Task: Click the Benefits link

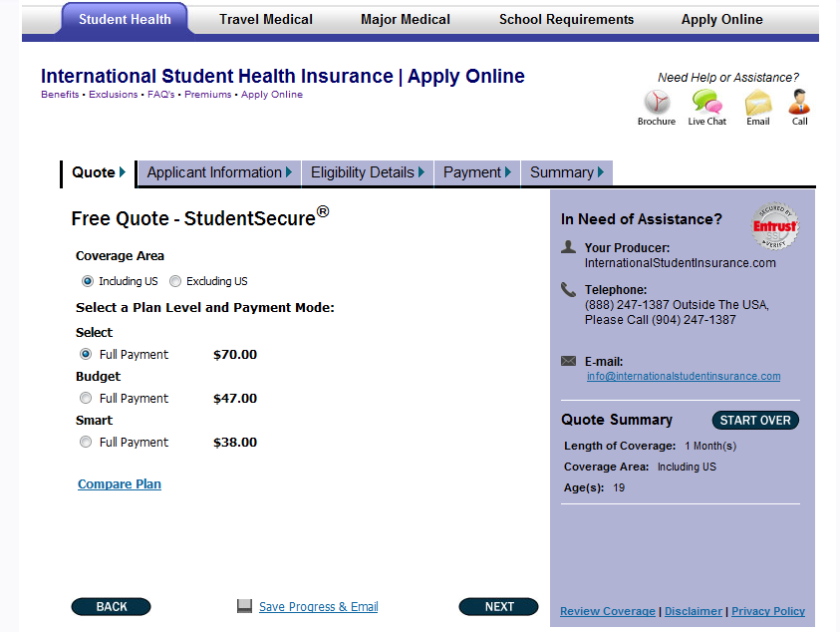Action: [x=60, y=95]
